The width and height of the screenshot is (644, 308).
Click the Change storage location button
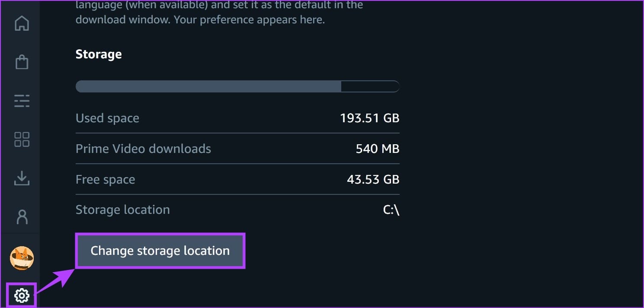pyautogui.click(x=160, y=251)
